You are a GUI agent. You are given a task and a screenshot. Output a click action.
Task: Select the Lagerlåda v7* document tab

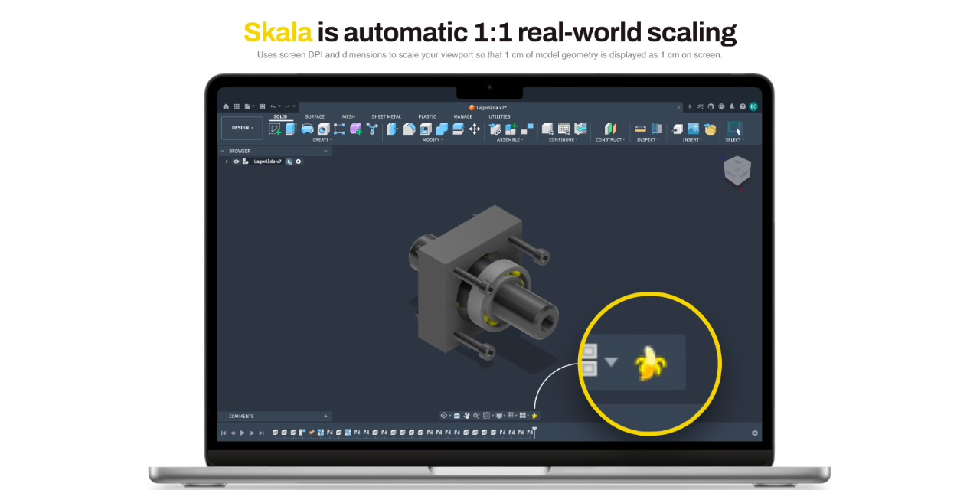click(x=491, y=107)
